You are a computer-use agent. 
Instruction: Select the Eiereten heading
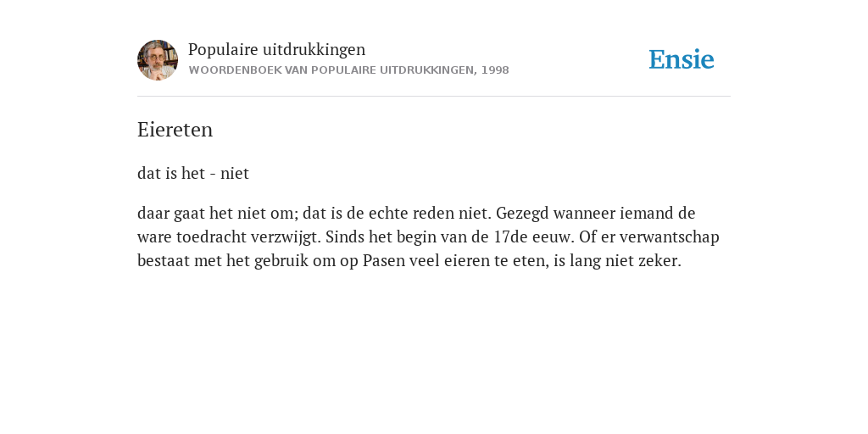pyautogui.click(x=175, y=130)
